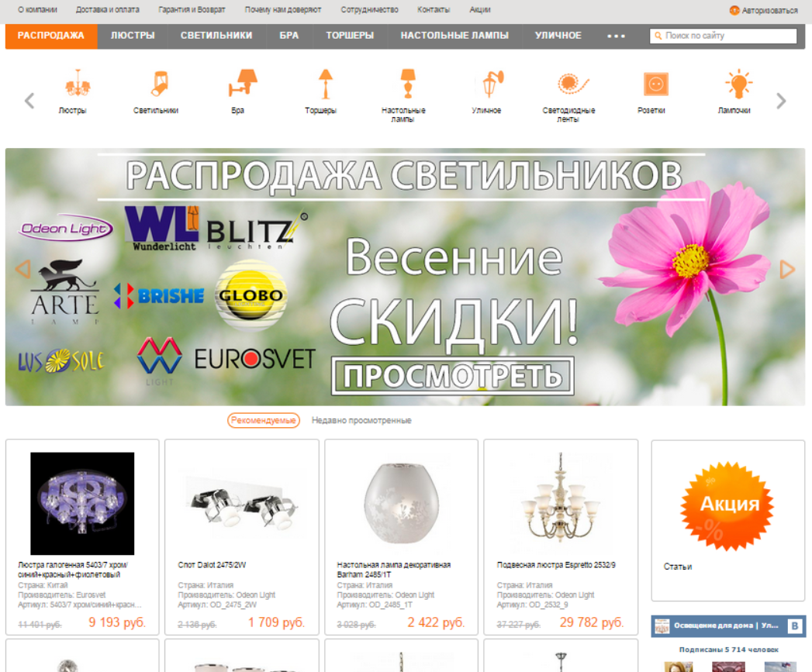812x672 pixels.
Task: Open the halogen chandelier 5403/7 thumbnail
Action: (82, 504)
